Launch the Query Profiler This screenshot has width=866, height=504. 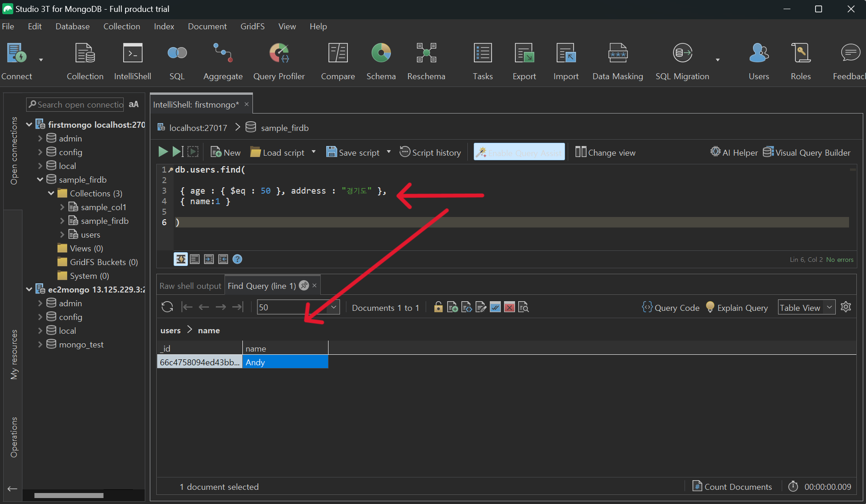coord(279,61)
